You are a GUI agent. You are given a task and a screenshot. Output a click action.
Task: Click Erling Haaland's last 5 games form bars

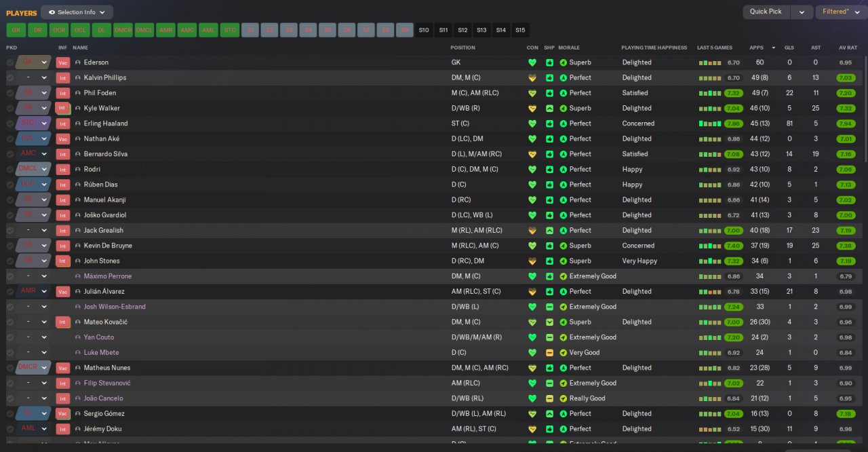tap(710, 124)
